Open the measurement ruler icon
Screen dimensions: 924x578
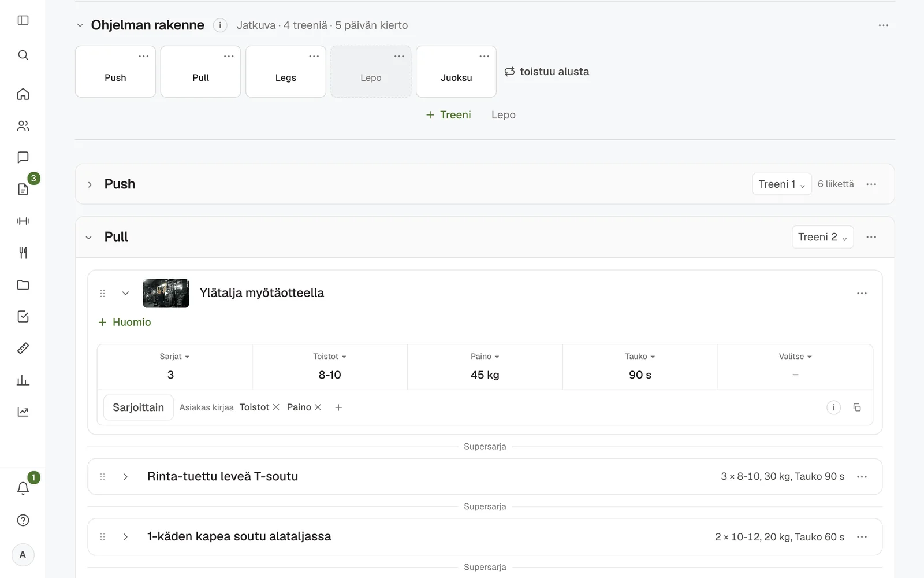click(x=23, y=348)
